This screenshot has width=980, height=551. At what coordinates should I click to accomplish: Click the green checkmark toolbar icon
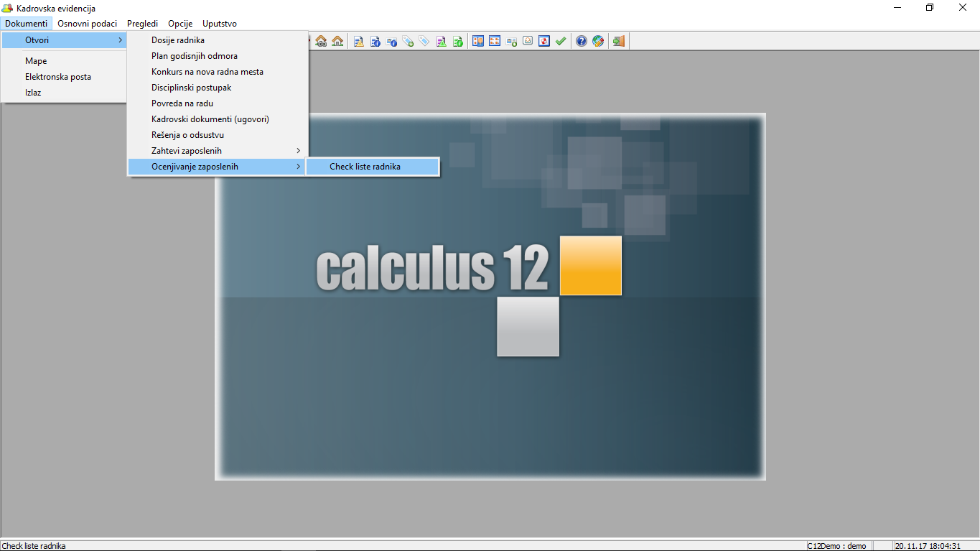(561, 41)
